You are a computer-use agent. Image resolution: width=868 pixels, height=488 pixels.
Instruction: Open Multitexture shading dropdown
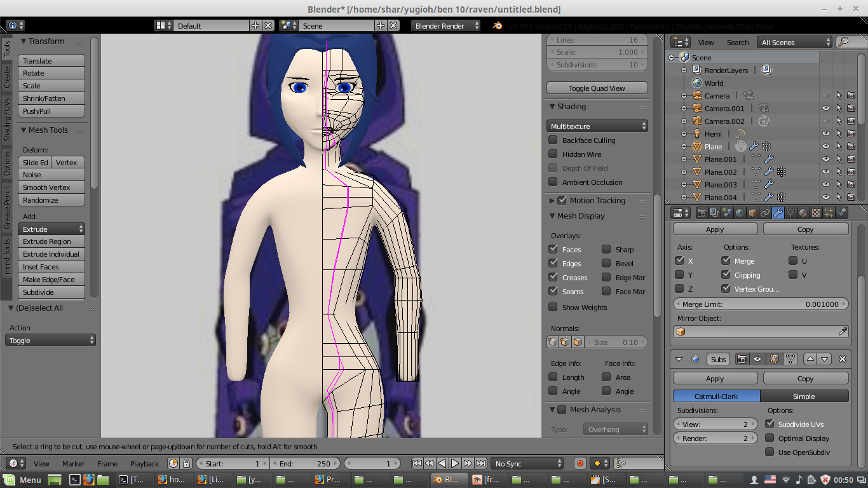click(597, 126)
